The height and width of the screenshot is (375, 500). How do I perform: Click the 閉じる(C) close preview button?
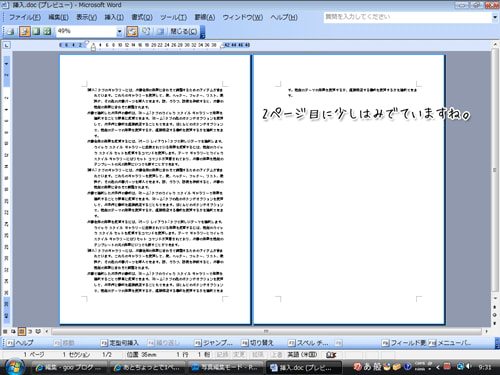(183, 31)
